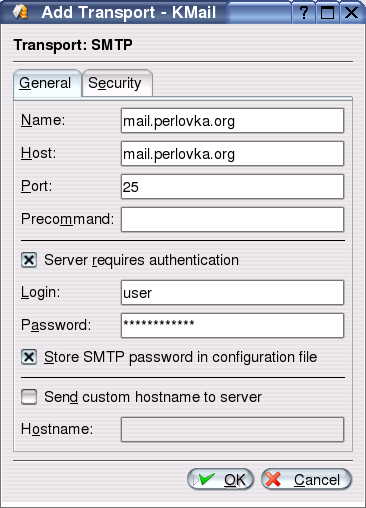Confirm with the OK button
This screenshot has height=508, width=366.
(x=220, y=479)
